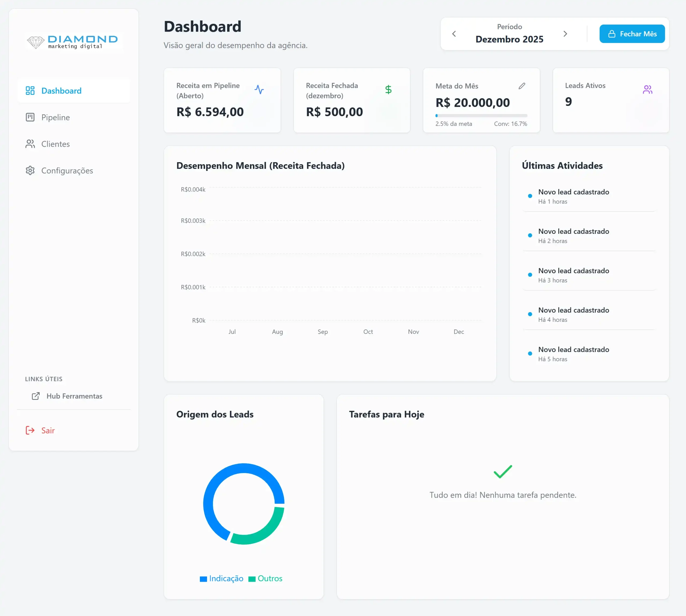Toggle the Indicação legend under the donut chart
The width and height of the screenshot is (686, 616).
[221, 578]
